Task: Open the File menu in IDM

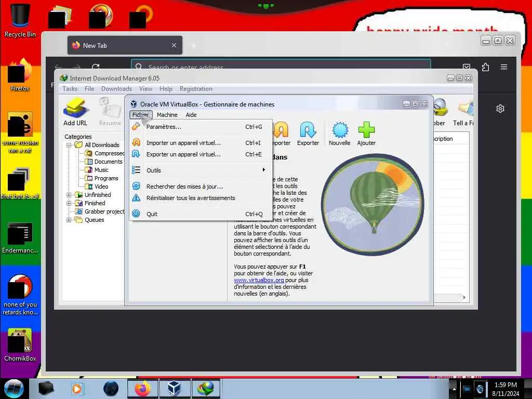Action: coord(89,89)
